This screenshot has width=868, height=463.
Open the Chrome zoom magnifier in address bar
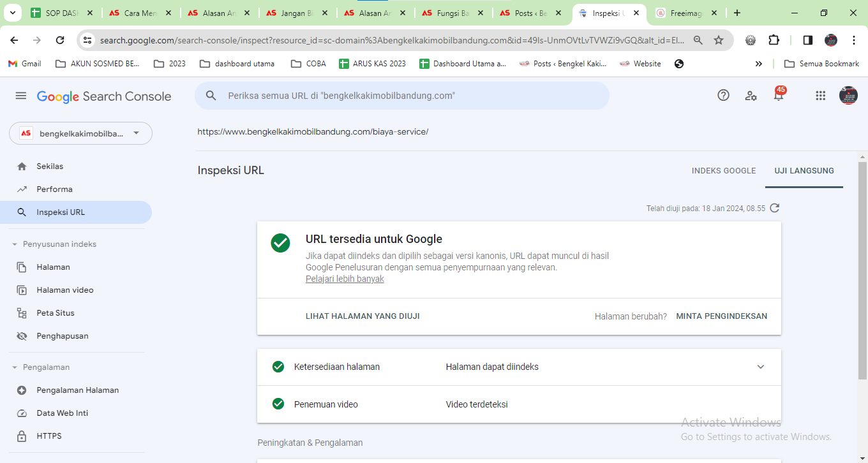698,40
